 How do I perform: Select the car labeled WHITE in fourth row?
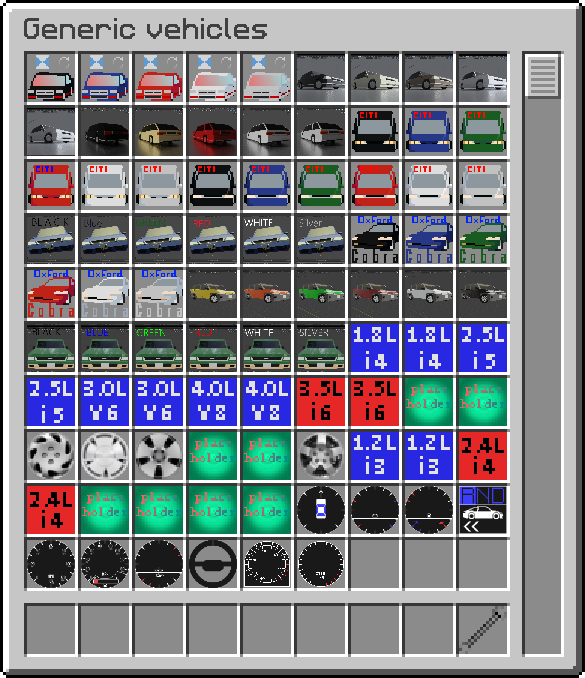tap(266, 240)
